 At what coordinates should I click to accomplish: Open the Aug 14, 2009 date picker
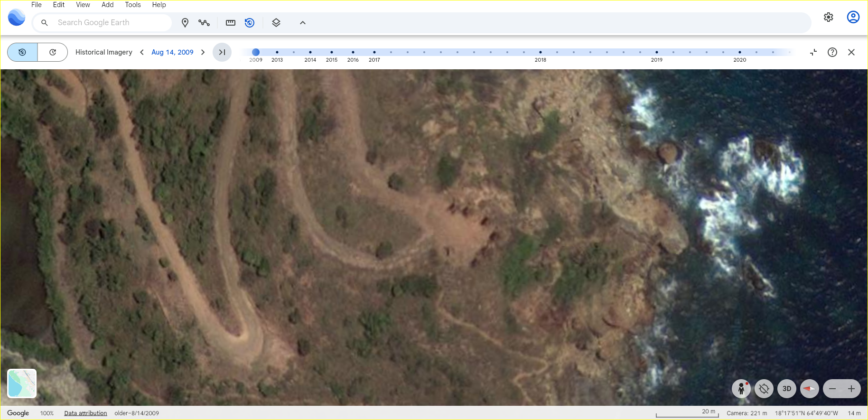pos(172,52)
